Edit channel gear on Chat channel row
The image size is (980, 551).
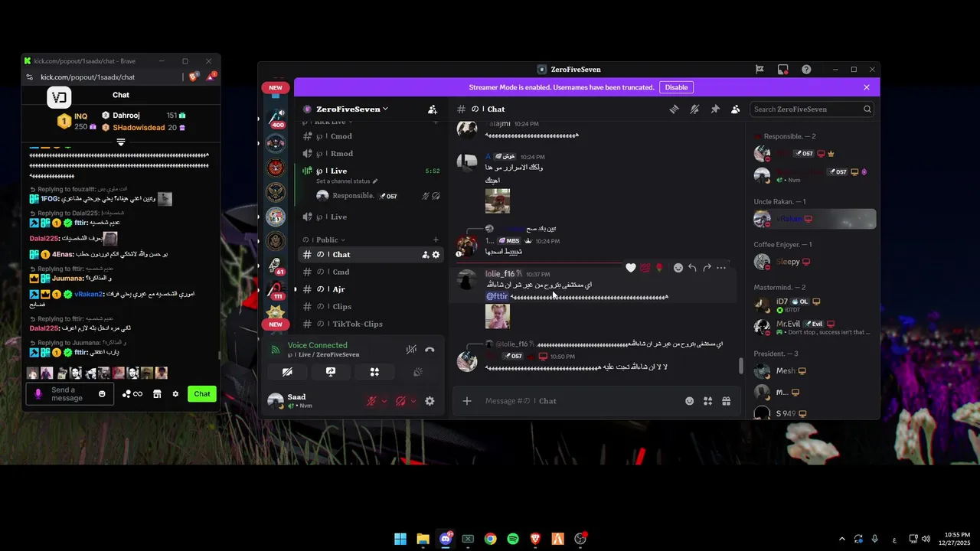coord(436,255)
